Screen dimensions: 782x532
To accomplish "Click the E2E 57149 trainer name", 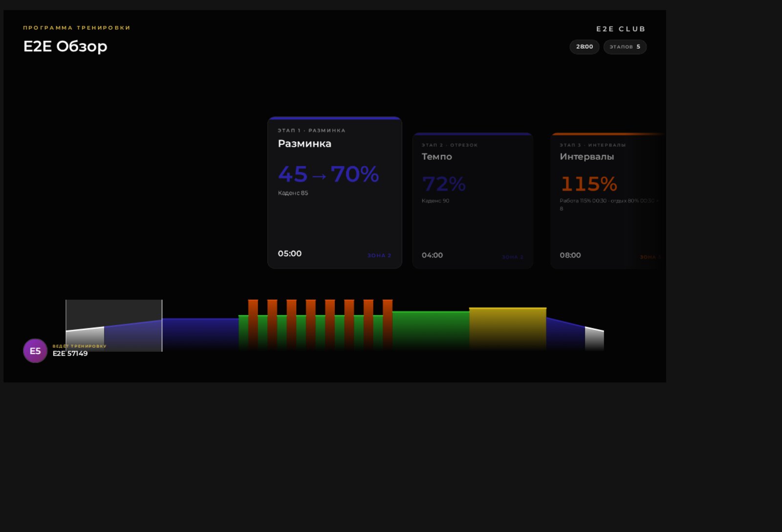I will pos(70,354).
